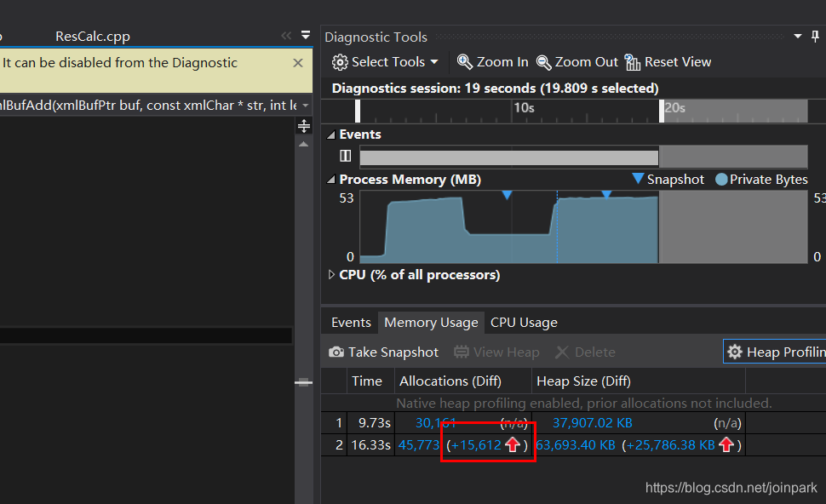Viewport: 826px width, 504px height.
Task: Click the Private Bytes legend circle
Action: tap(721, 180)
